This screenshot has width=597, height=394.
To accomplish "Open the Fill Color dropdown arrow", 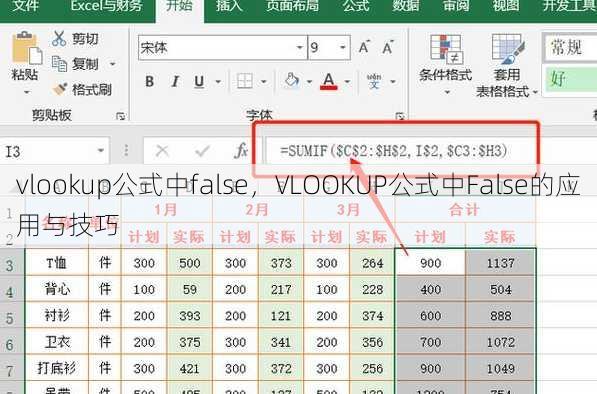I will pyautogui.click(x=309, y=81).
